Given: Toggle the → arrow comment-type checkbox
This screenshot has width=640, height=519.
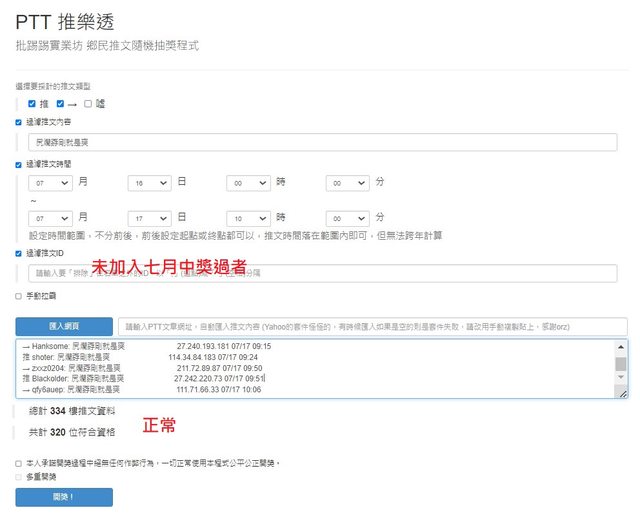Looking at the screenshot, I should pos(61,103).
